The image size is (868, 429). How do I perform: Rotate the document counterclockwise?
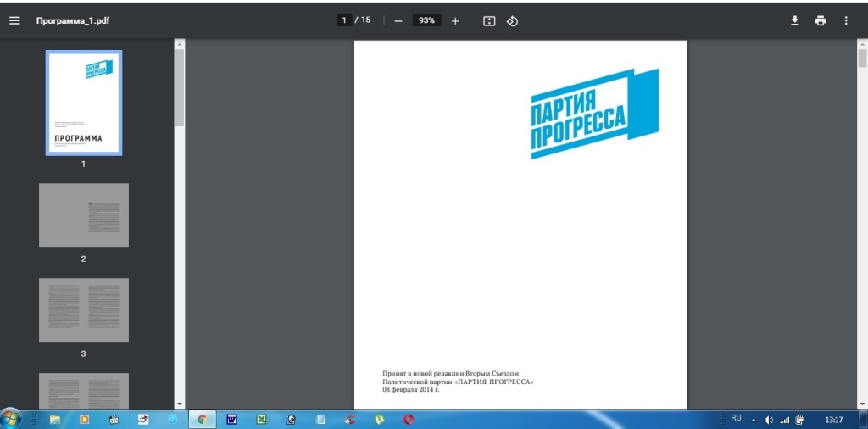pyautogui.click(x=512, y=20)
